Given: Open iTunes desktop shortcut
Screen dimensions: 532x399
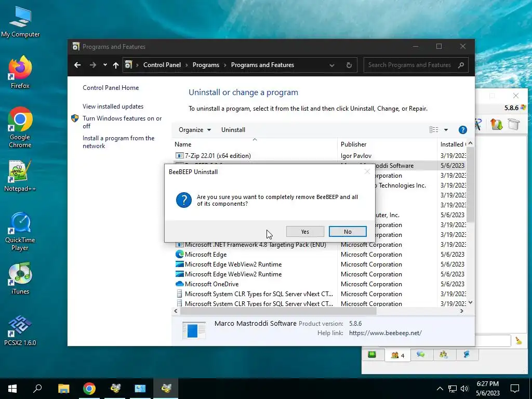Looking at the screenshot, I should coord(20,278).
